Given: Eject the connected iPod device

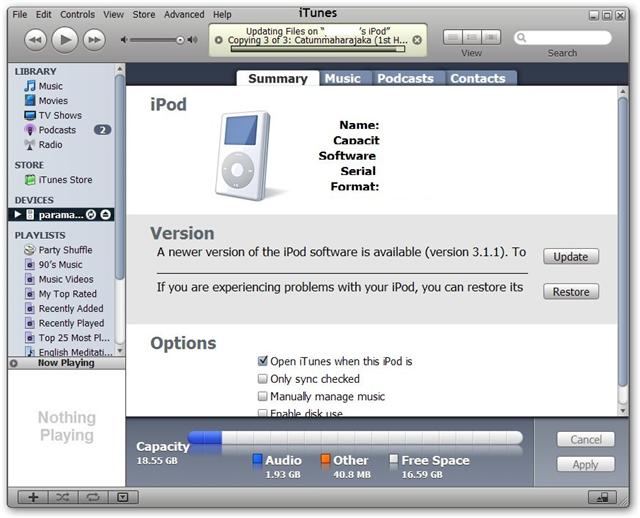Looking at the screenshot, I should tap(106, 215).
